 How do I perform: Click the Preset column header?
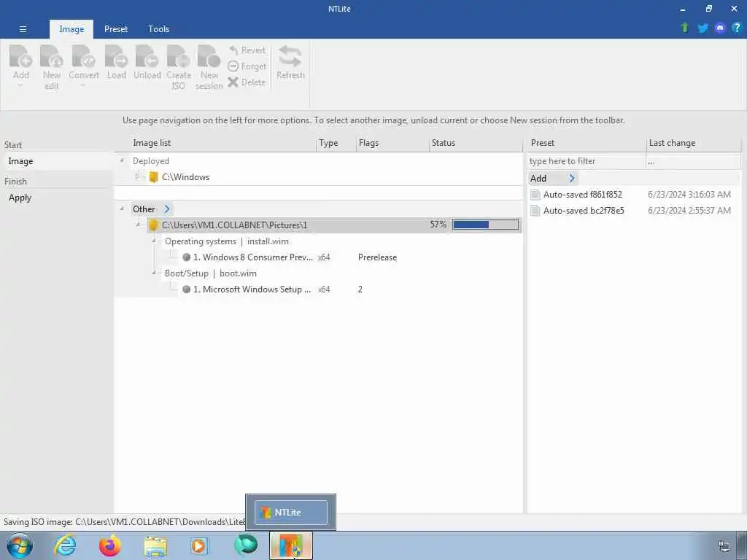coord(587,143)
